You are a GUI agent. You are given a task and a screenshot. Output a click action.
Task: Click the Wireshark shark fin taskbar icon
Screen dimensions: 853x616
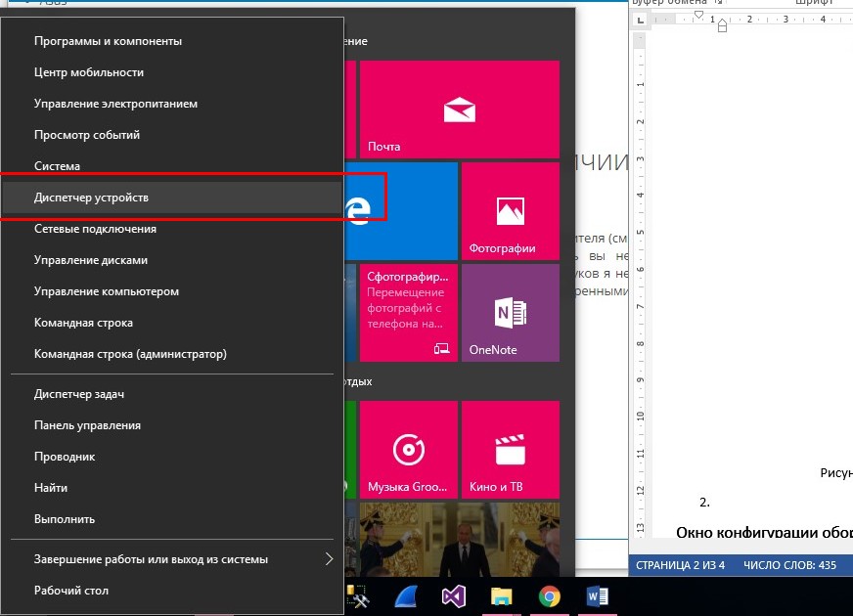403,595
